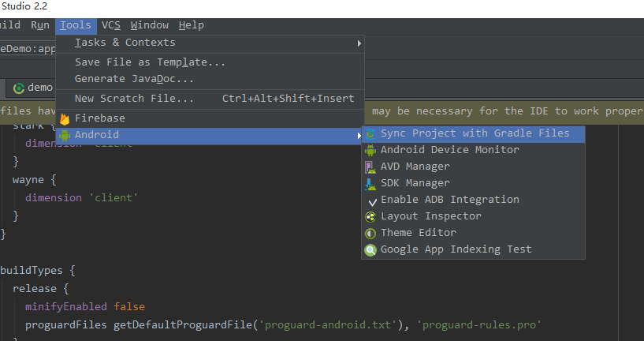Expand the Tasks & Contexts submenu arrow
Screen dimensions: 644x341
359,43
